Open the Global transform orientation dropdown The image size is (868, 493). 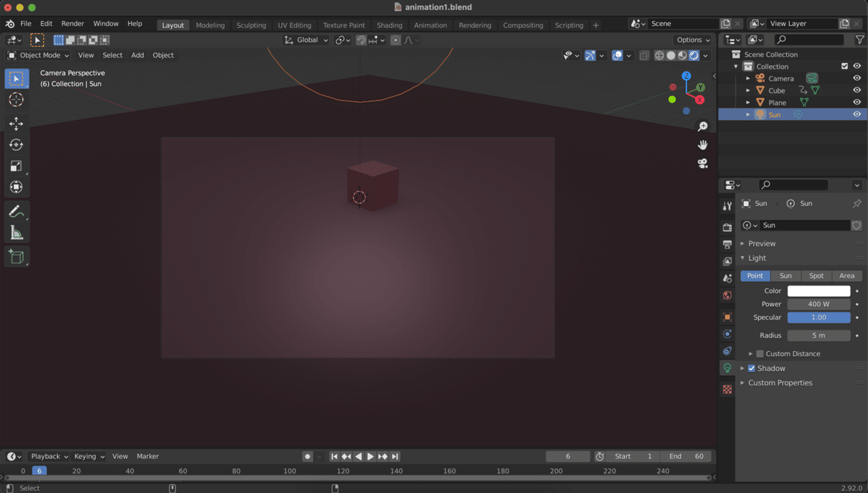(306, 40)
